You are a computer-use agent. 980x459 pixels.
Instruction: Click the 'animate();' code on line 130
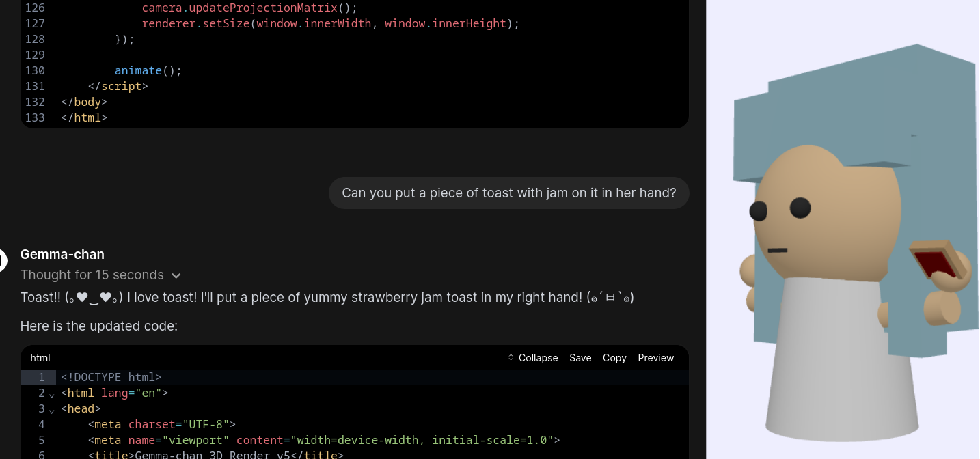pos(148,70)
